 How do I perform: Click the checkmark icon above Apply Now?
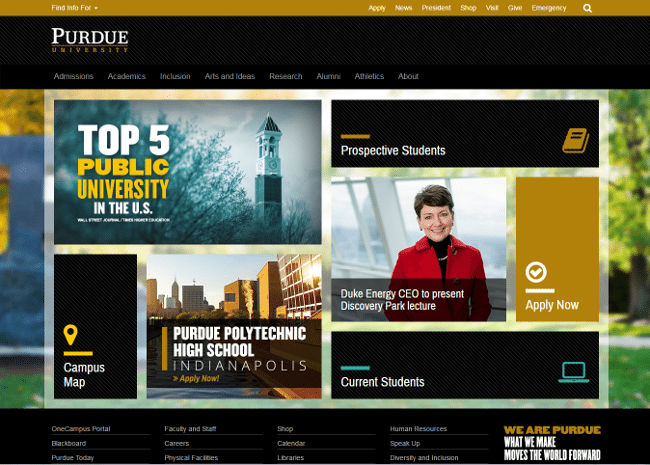536,272
